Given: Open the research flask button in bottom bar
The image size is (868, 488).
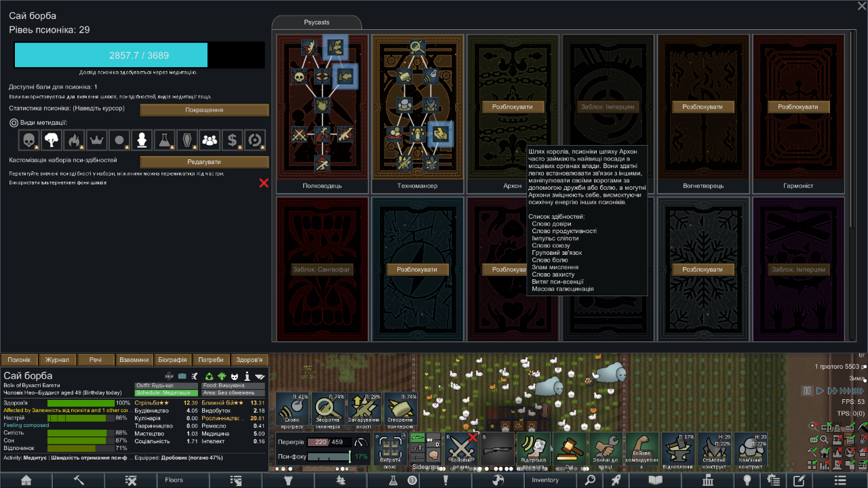Looking at the screenshot, I should 393,480.
